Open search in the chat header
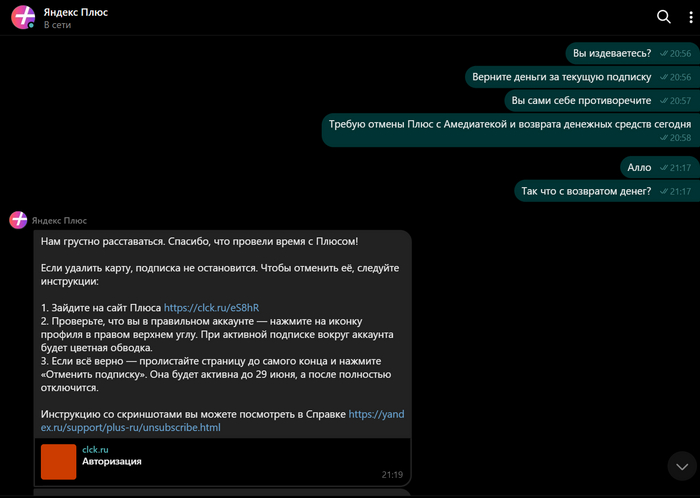The width and height of the screenshot is (700, 498). (x=663, y=17)
